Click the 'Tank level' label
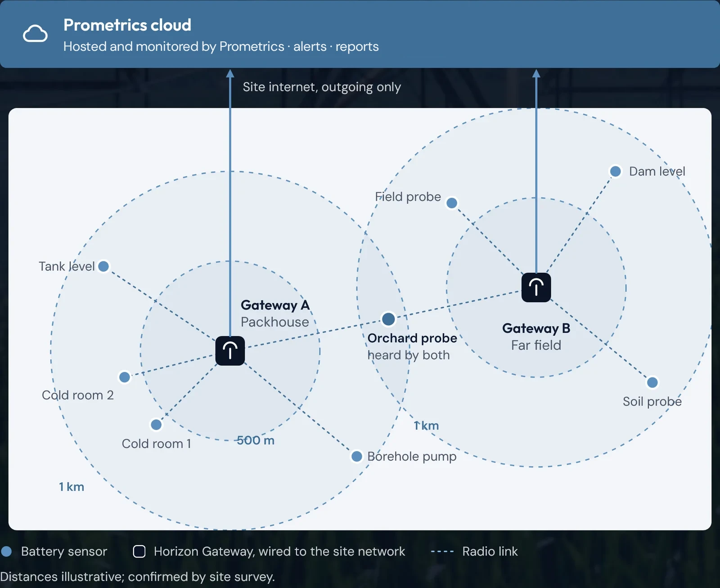720x588 pixels. 67,266
